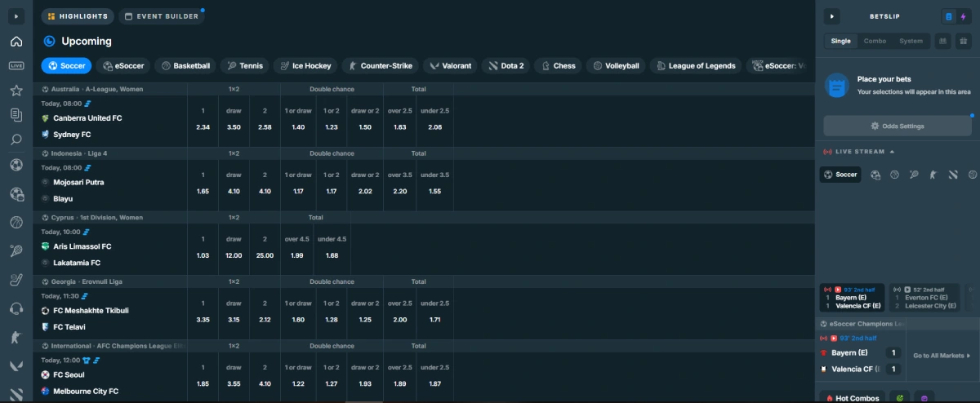Filter upcoming events by Counter-Strike

coord(380,66)
